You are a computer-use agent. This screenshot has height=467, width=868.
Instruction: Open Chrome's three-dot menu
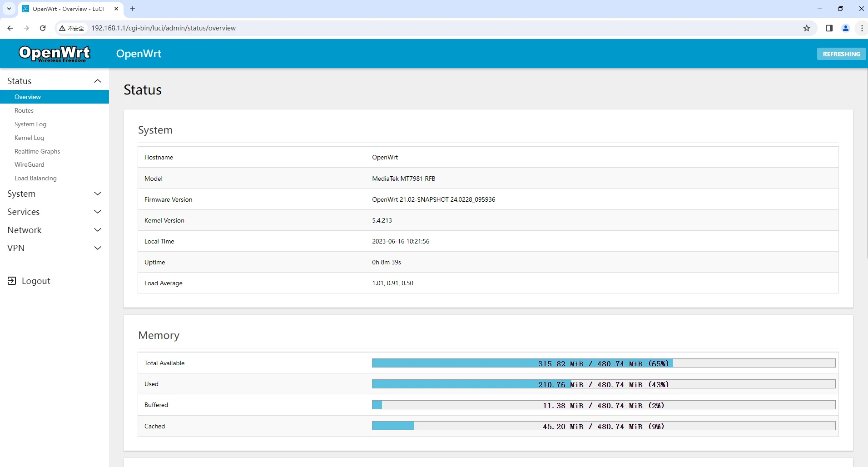click(x=862, y=28)
